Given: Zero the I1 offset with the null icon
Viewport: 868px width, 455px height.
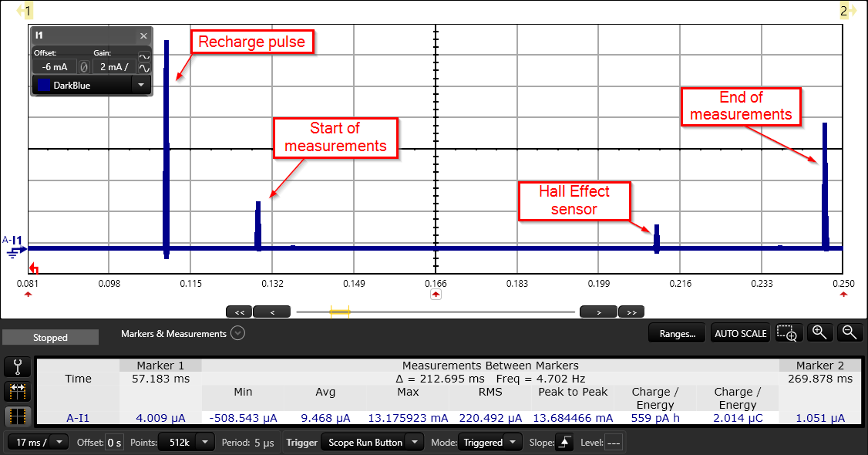Looking at the screenshot, I should [x=83, y=67].
